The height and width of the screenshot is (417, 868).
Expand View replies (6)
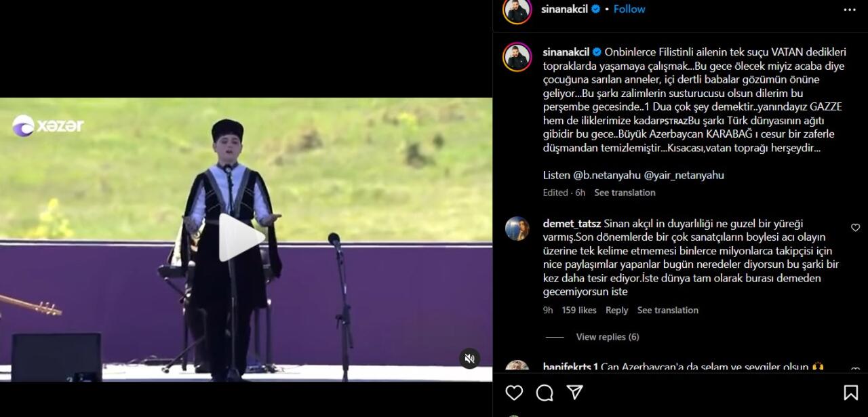coord(608,337)
